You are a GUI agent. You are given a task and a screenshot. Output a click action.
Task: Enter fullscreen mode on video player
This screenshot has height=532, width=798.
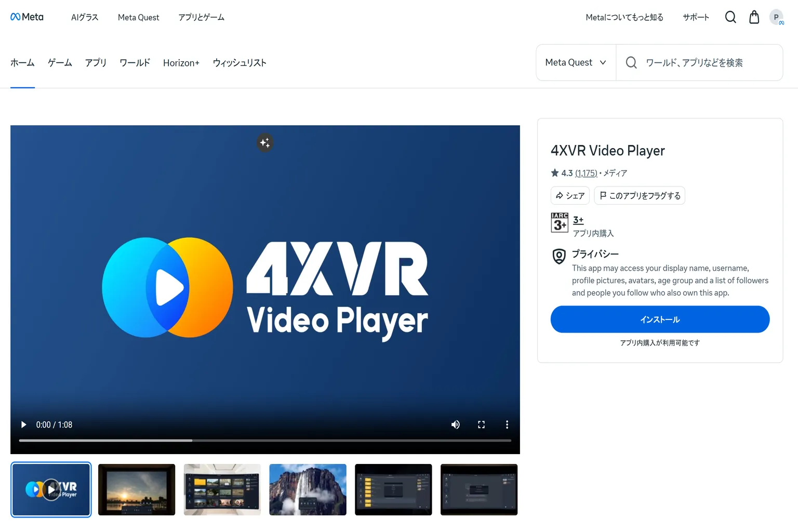(x=481, y=424)
